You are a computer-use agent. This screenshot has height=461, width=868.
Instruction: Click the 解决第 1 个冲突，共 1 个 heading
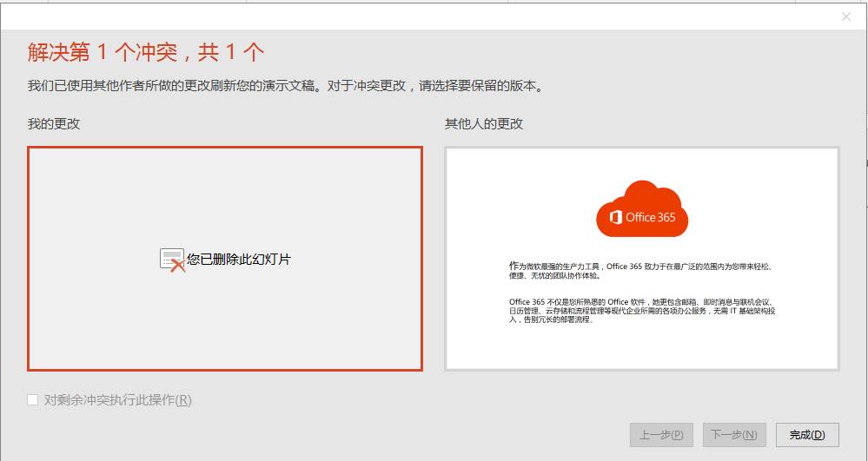click(146, 53)
